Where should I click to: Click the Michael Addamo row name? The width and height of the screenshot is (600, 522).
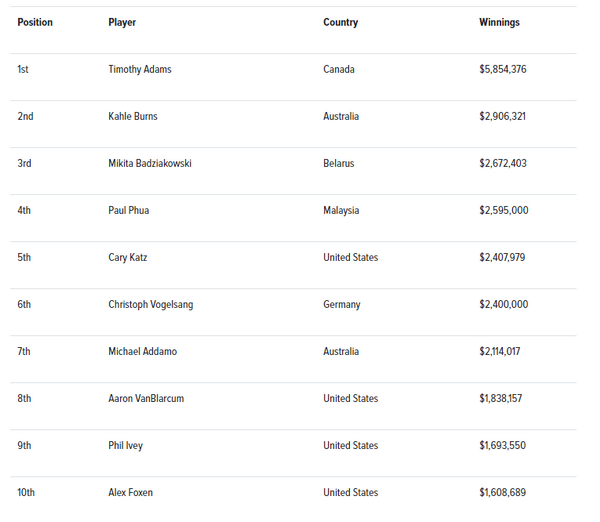(143, 351)
